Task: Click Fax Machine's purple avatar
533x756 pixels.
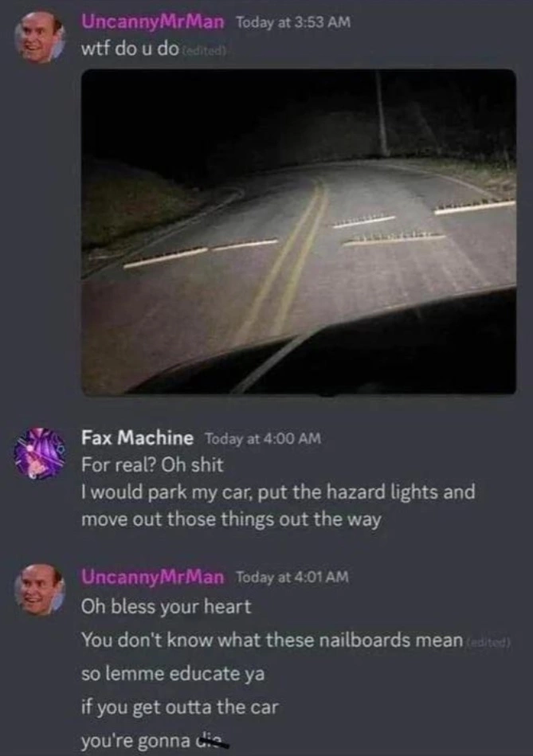Action: [40, 453]
